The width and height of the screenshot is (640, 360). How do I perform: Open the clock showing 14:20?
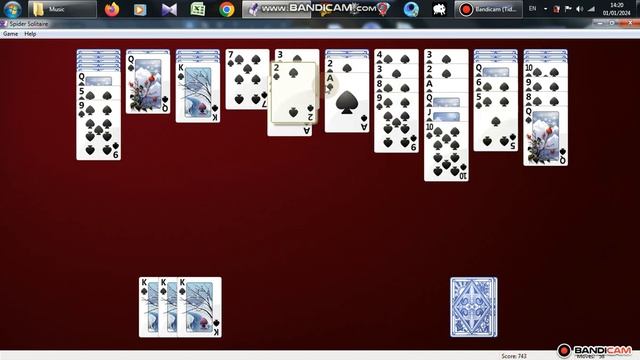[616, 9]
